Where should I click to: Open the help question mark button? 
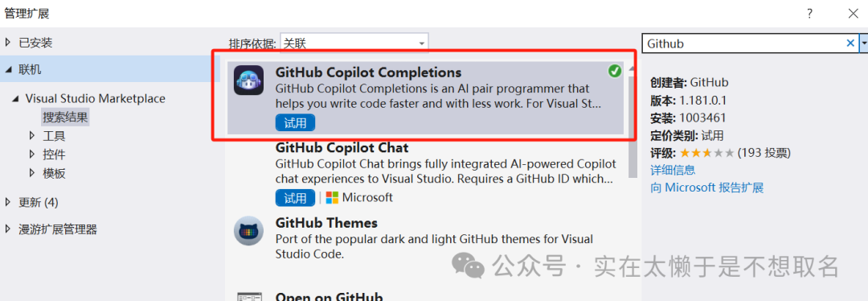(x=810, y=14)
